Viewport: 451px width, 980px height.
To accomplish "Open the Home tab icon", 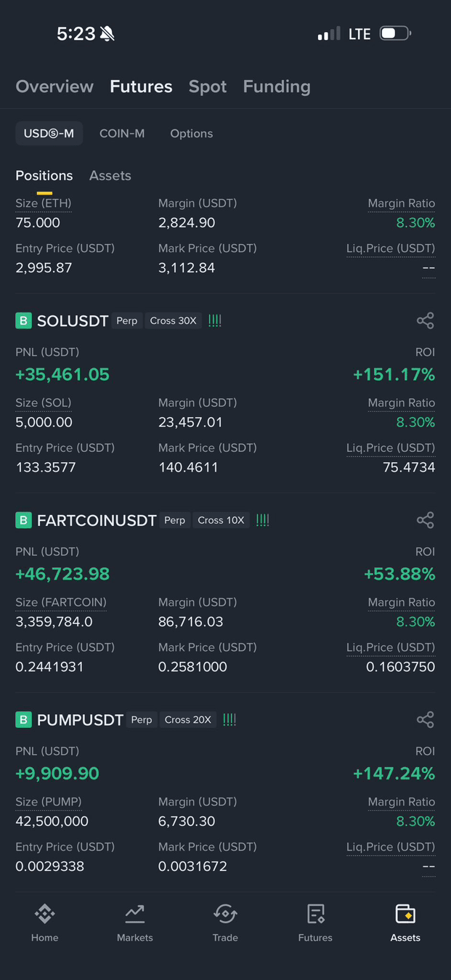I will click(x=44, y=914).
